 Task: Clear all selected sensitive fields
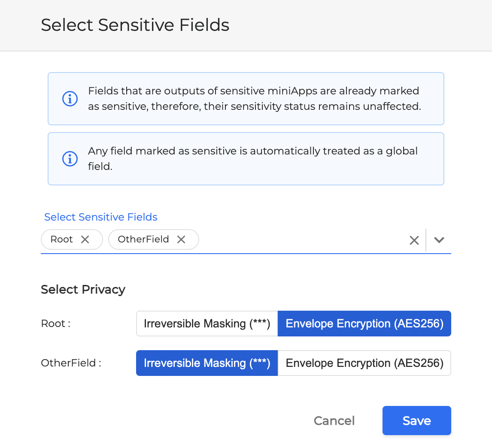pos(414,240)
